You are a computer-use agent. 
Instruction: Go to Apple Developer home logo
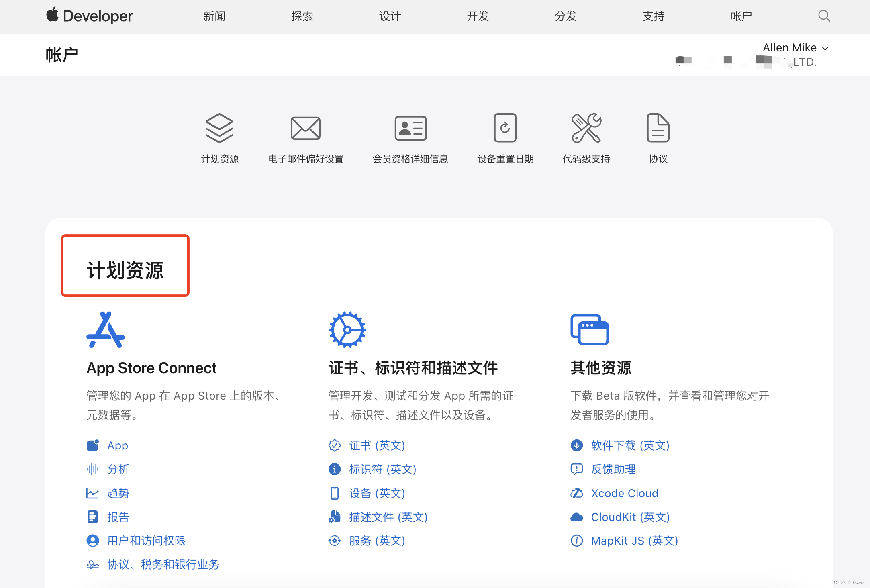point(89,16)
